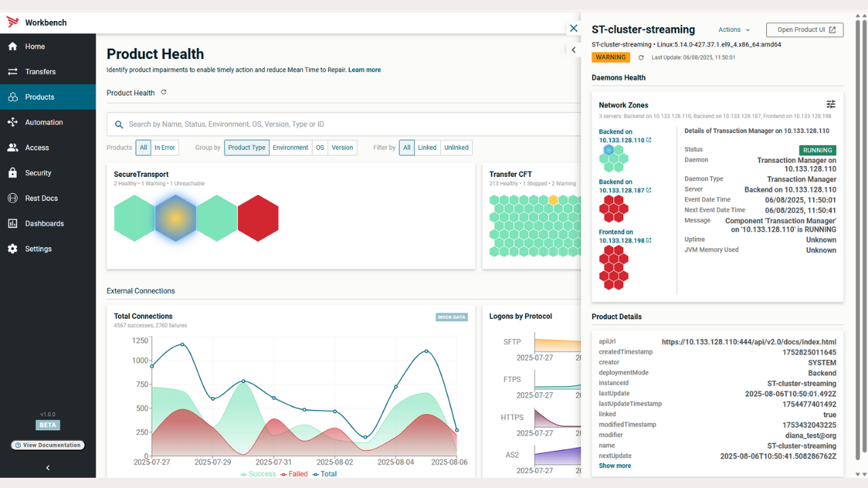Click the red unreachable SecureTransport hexagon
Screen dimensions: 868x488
click(258, 218)
